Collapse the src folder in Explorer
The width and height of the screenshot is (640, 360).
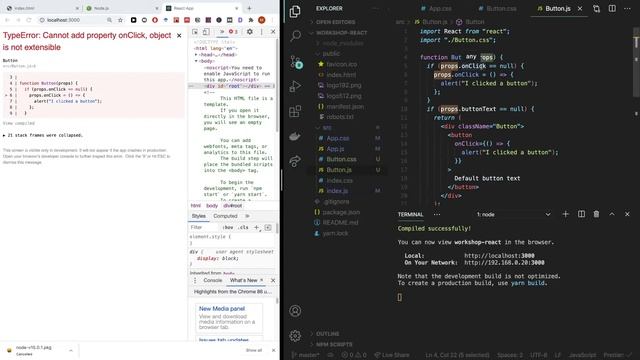327,128
